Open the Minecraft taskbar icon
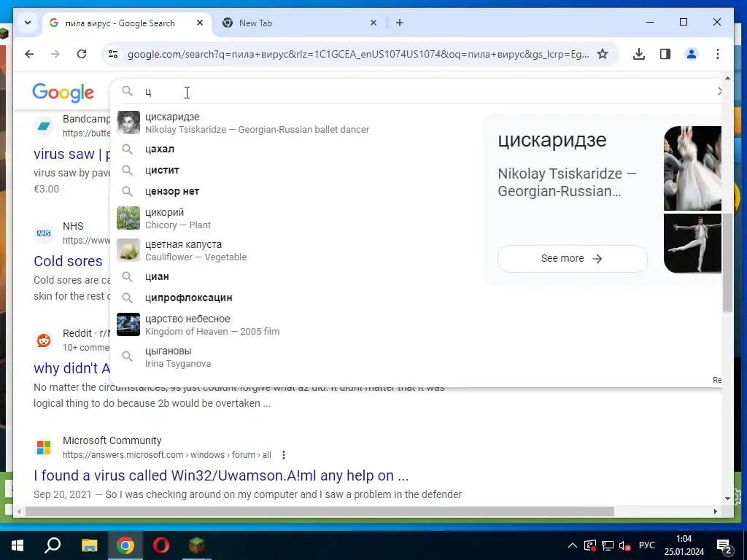 click(197, 545)
